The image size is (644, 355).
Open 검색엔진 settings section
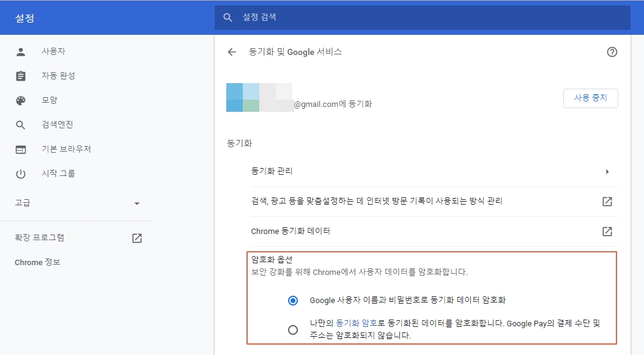tap(57, 125)
